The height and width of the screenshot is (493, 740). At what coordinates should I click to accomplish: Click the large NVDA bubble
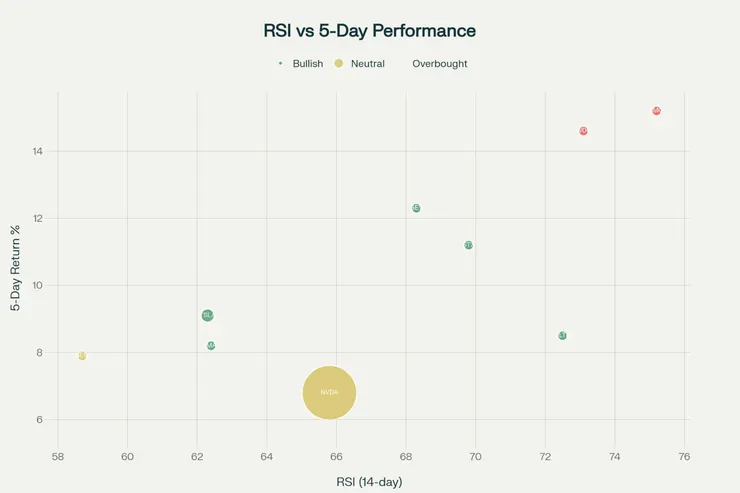[330, 392]
